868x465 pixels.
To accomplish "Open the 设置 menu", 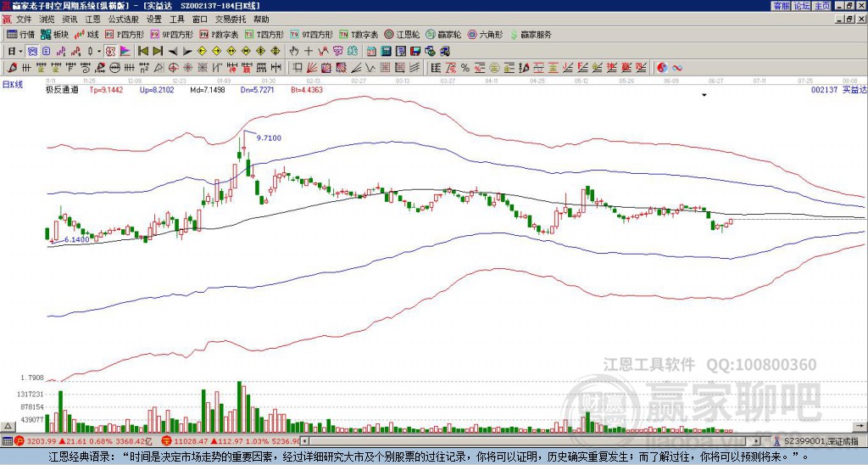I will [154, 20].
